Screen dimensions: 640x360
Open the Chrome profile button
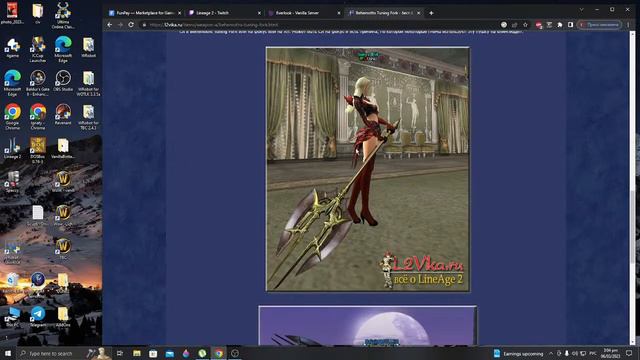600,25
